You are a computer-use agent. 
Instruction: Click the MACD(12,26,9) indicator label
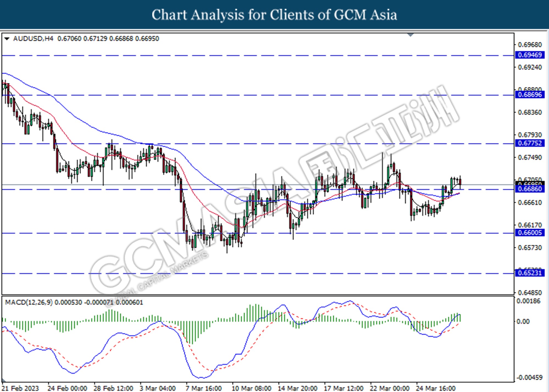point(29,303)
